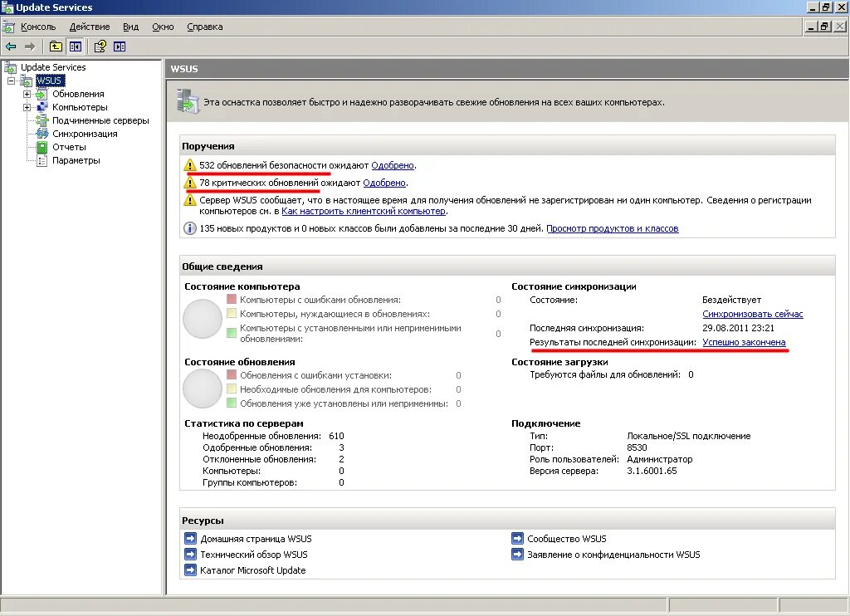Open the Консоль menu

(x=38, y=27)
